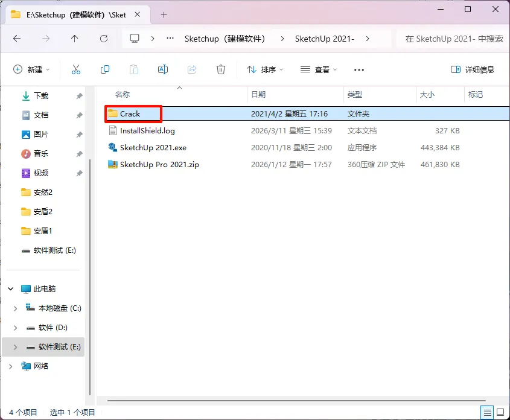Open 文档 in quick access
This screenshot has height=420, width=510.
(41, 115)
